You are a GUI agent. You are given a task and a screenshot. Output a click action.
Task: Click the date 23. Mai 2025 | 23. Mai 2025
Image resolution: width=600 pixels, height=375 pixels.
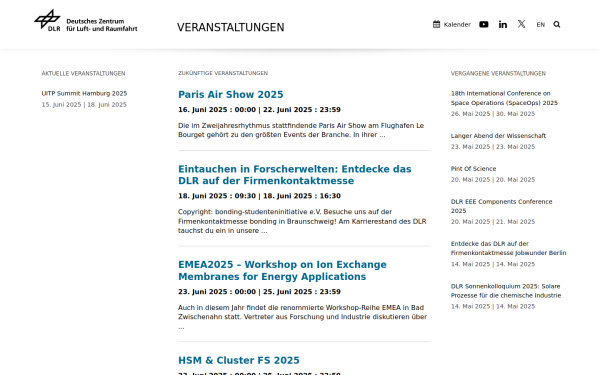pyautogui.click(x=493, y=147)
